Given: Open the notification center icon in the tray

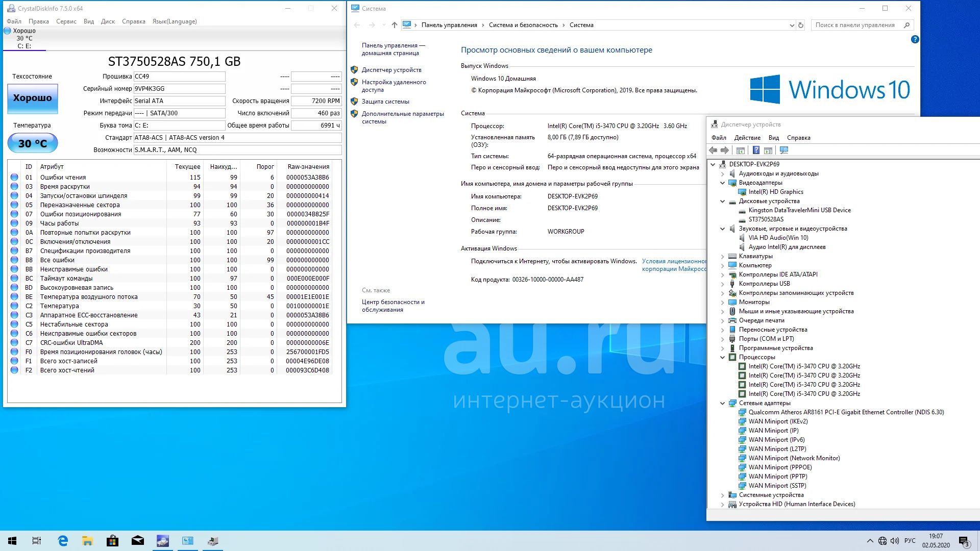Looking at the screenshot, I should [x=964, y=541].
